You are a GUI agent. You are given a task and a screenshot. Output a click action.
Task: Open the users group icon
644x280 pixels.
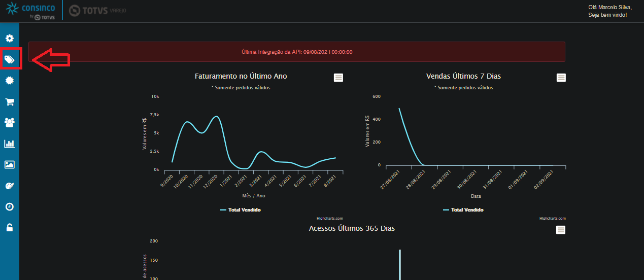tap(9, 122)
